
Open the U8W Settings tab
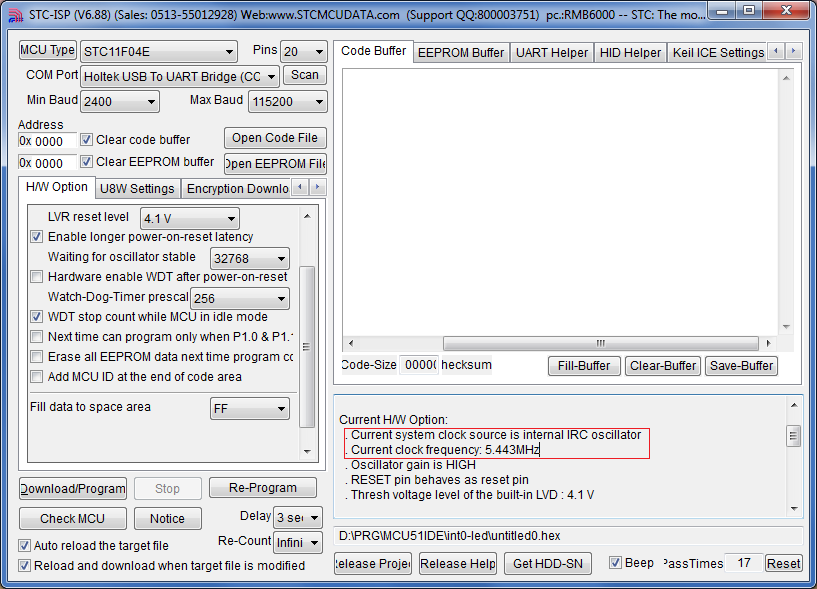[137, 188]
